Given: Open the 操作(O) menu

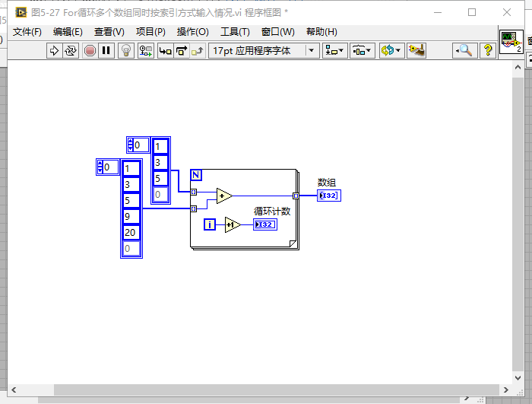Looking at the screenshot, I should 193,32.
